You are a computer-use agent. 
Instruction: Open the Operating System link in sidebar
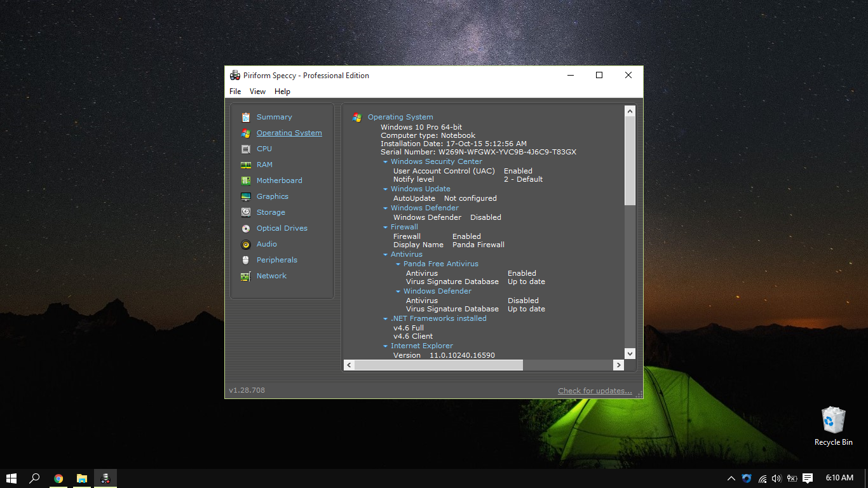pyautogui.click(x=289, y=133)
